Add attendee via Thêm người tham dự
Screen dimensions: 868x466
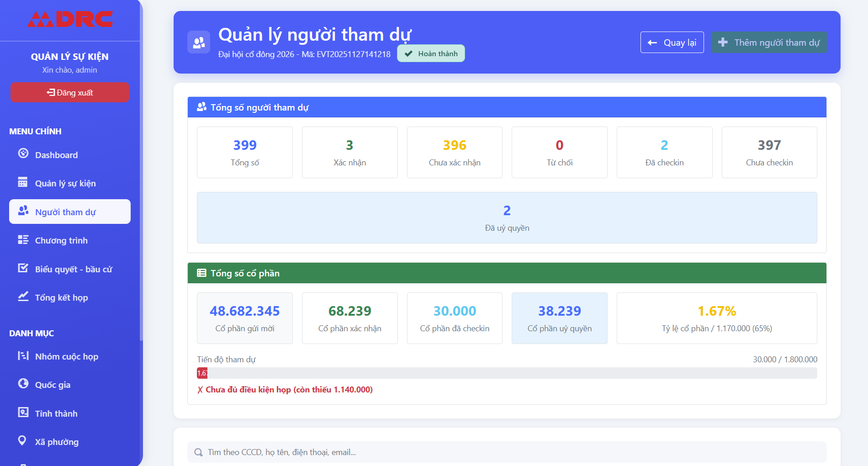768,42
